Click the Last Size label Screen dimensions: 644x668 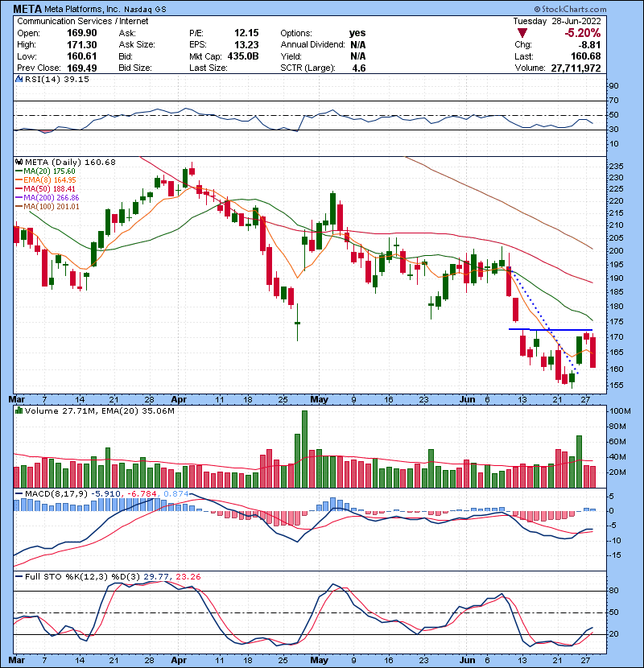pos(208,68)
